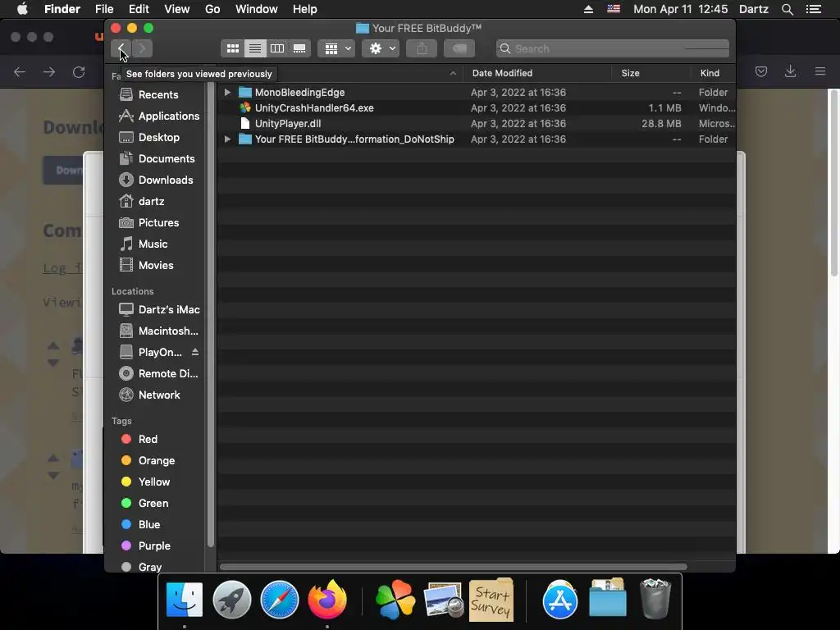
Task: Select UnityCrashHandler64.exe file icon
Action: 244,107
